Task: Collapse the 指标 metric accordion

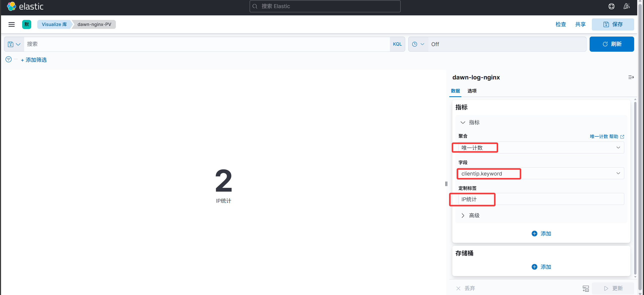Action: coord(470,123)
